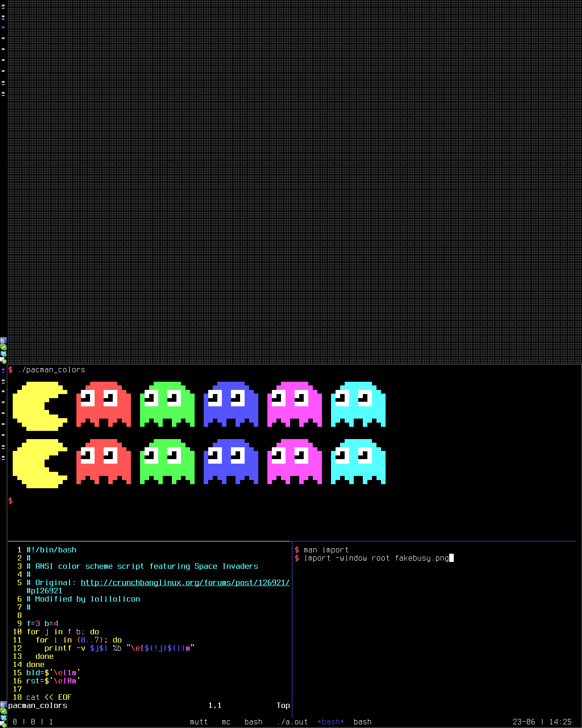
Task: Click the 23-06 | 14:25 date and clock
Action: pyautogui.click(x=542, y=722)
